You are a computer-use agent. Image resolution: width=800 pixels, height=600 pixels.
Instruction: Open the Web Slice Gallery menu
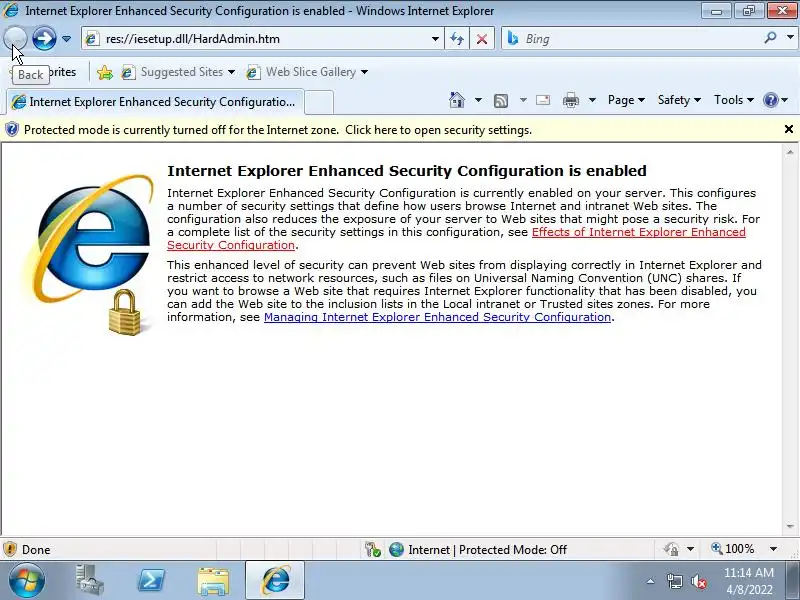[307, 72]
